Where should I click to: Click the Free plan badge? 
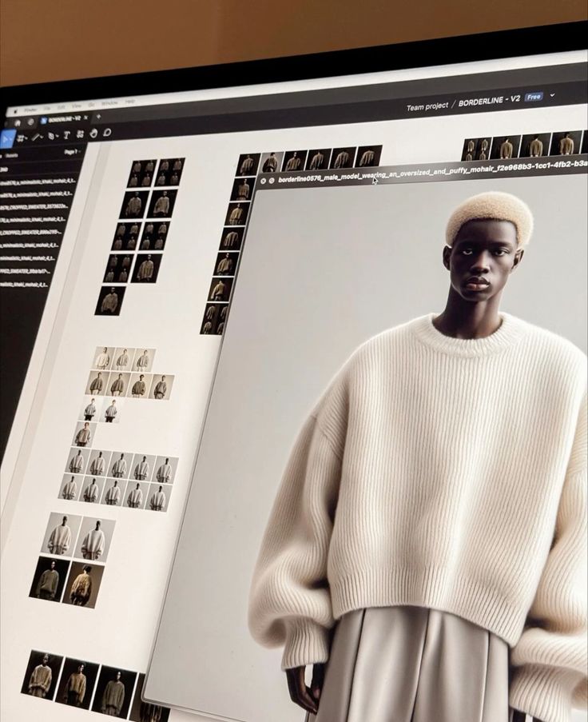[x=534, y=98]
